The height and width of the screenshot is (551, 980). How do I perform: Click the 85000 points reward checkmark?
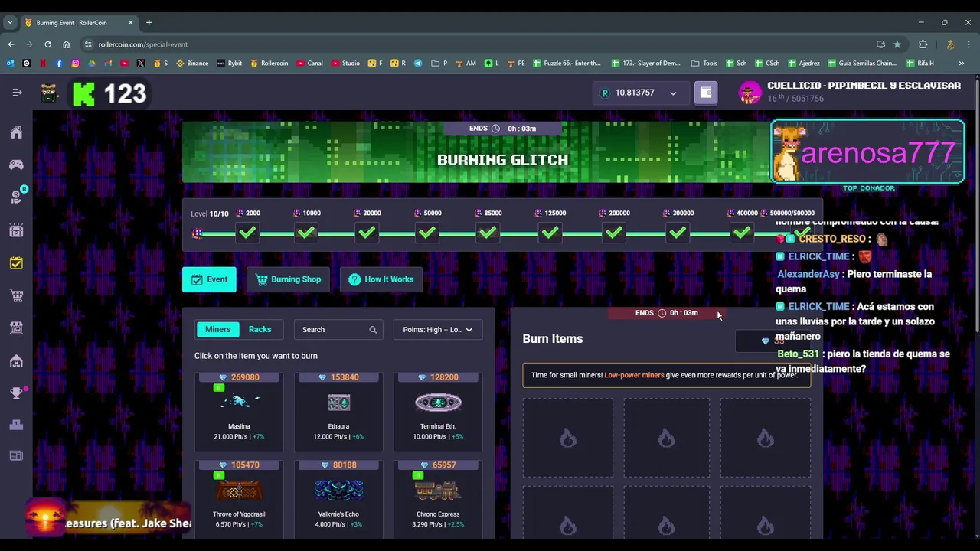[488, 233]
